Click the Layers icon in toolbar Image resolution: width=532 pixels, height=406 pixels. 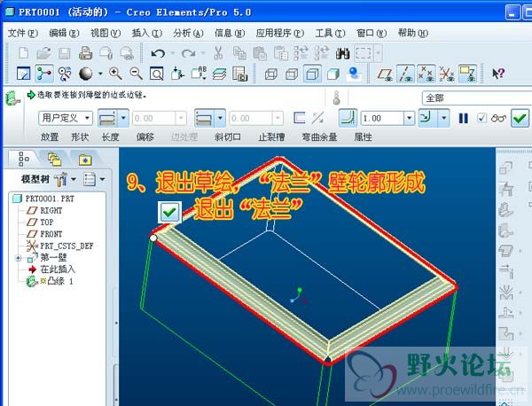pyautogui.click(x=220, y=74)
